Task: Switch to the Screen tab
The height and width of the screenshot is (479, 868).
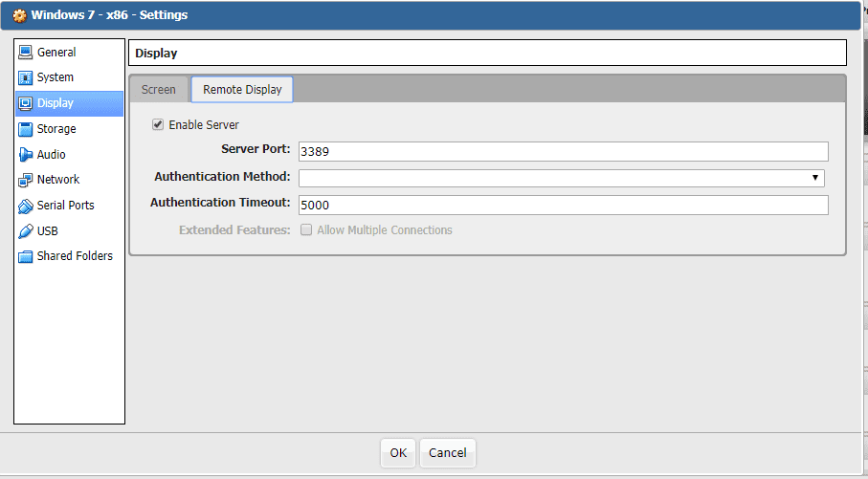Action: [159, 90]
